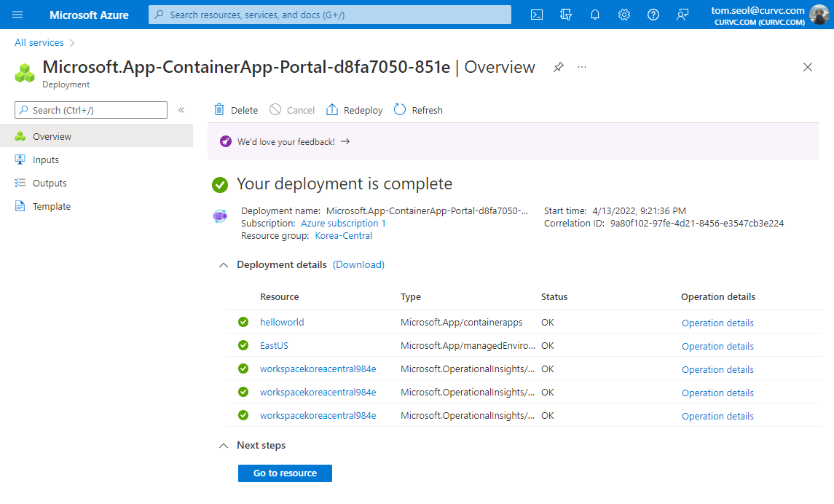Focus the left menu Search (Ctrl+/) box
The image size is (834, 504).
[x=91, y=110]
